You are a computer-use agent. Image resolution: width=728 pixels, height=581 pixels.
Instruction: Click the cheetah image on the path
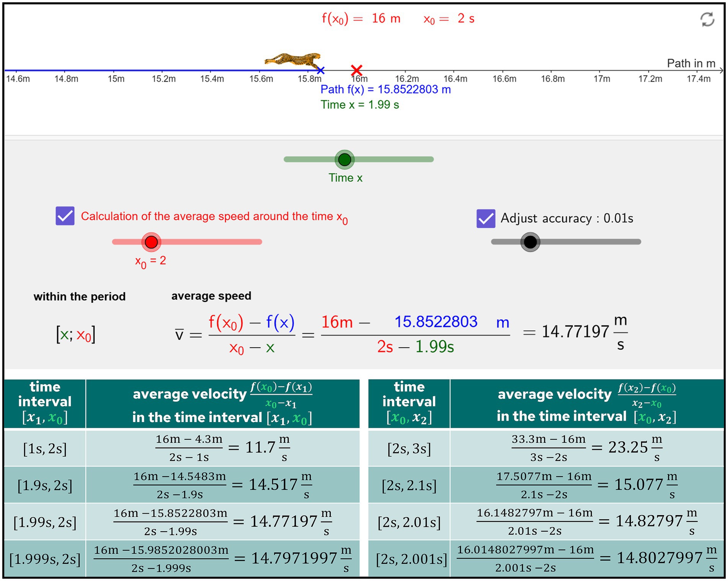click(293, 60)
